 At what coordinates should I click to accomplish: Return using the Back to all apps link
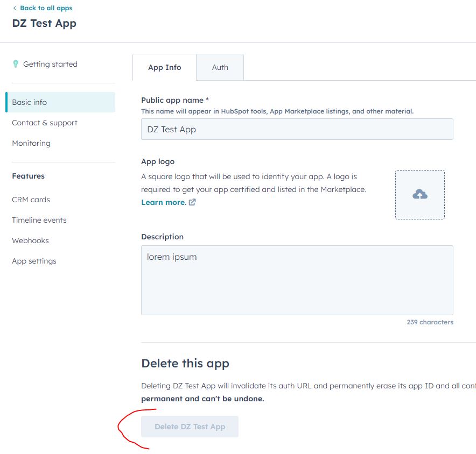click(46, 8)
